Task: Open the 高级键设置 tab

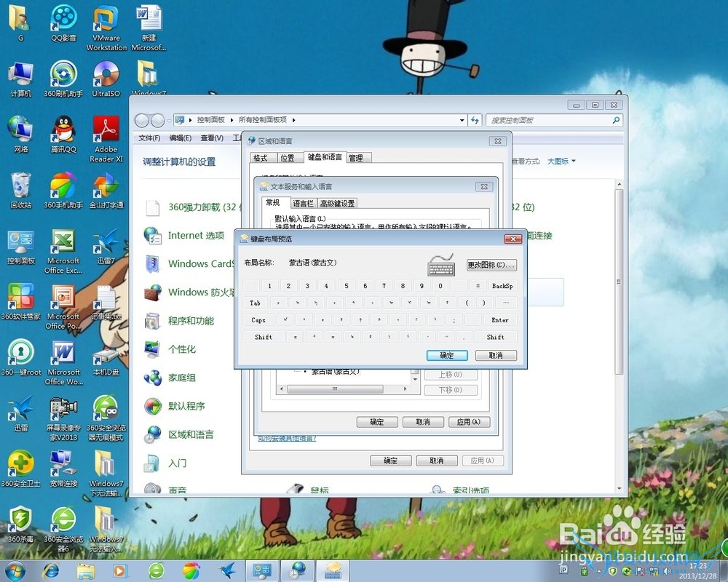Action: pos(338,203)
